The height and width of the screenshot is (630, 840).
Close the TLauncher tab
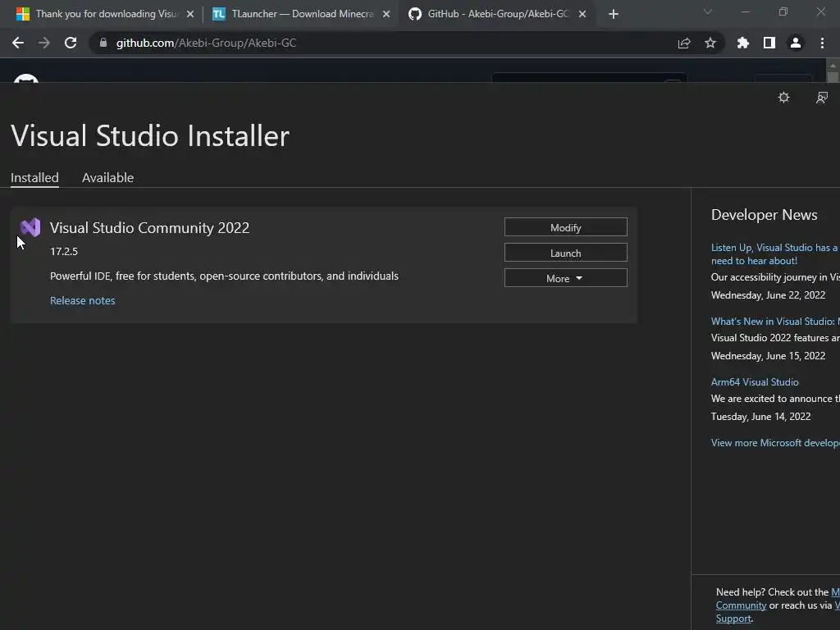(386, 14)
